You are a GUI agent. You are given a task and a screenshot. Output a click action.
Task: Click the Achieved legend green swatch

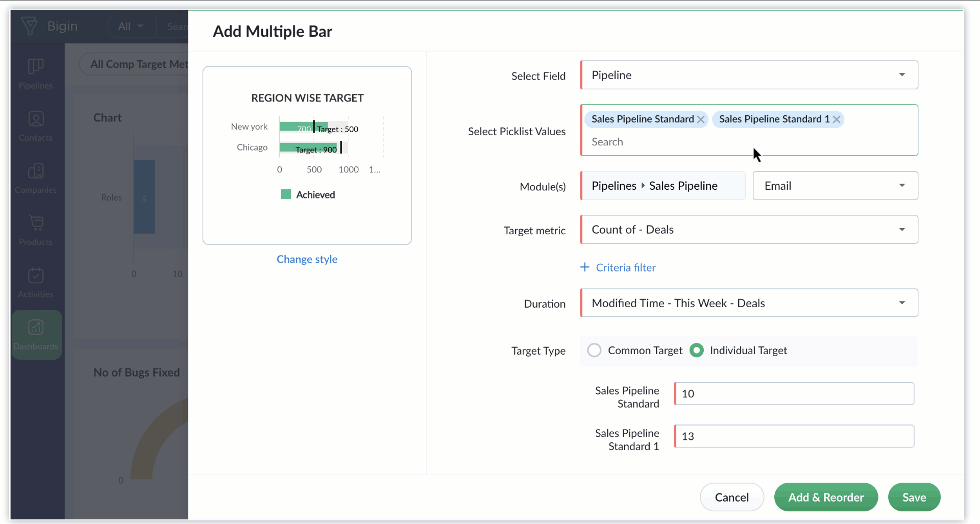pyautogui.click(x=286, y=194)
